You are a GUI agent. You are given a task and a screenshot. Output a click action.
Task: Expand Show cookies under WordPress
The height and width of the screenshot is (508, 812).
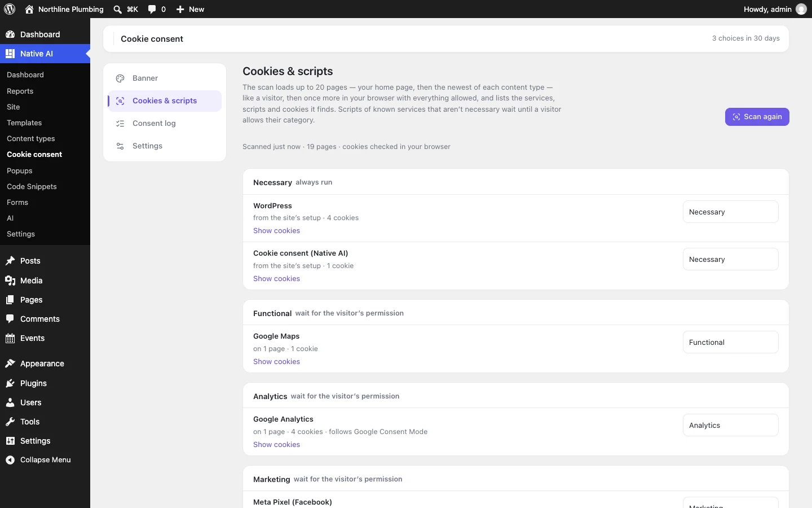pos(276,231)
